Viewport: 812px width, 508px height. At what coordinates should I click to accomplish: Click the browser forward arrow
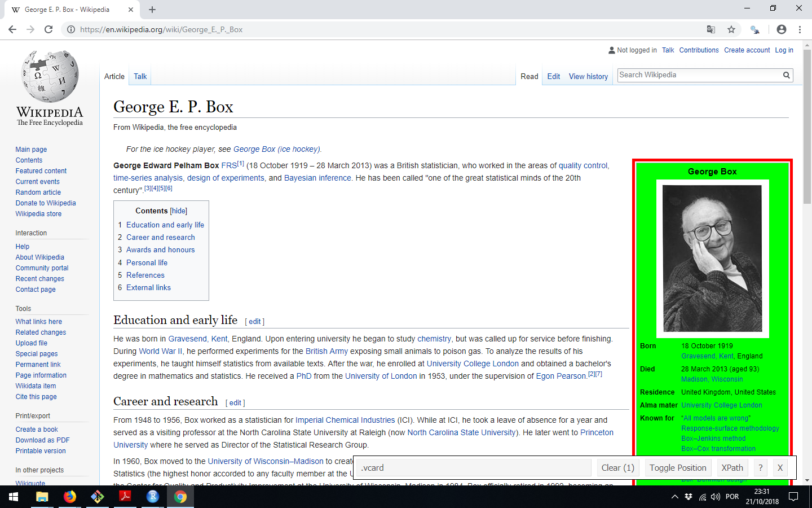click(x=30, y=29)
